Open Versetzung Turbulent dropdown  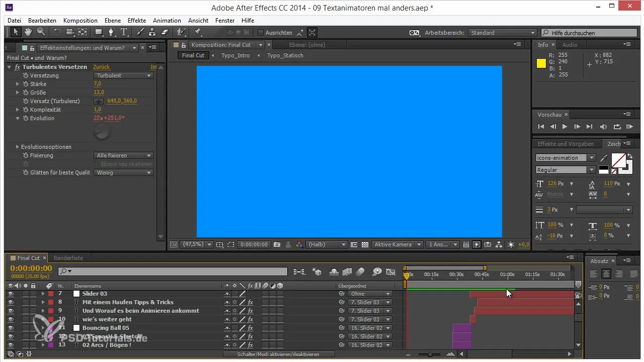click(124, 75)
